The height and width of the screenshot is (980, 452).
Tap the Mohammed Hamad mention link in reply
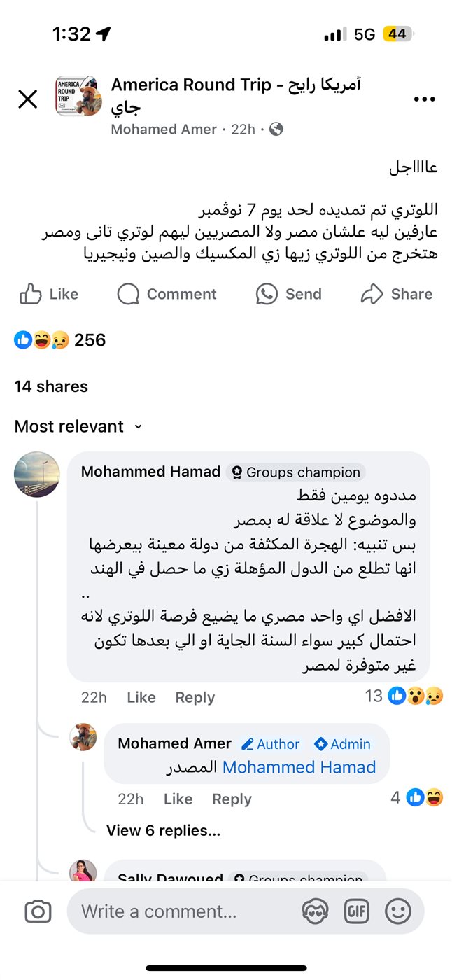(299, 767)
